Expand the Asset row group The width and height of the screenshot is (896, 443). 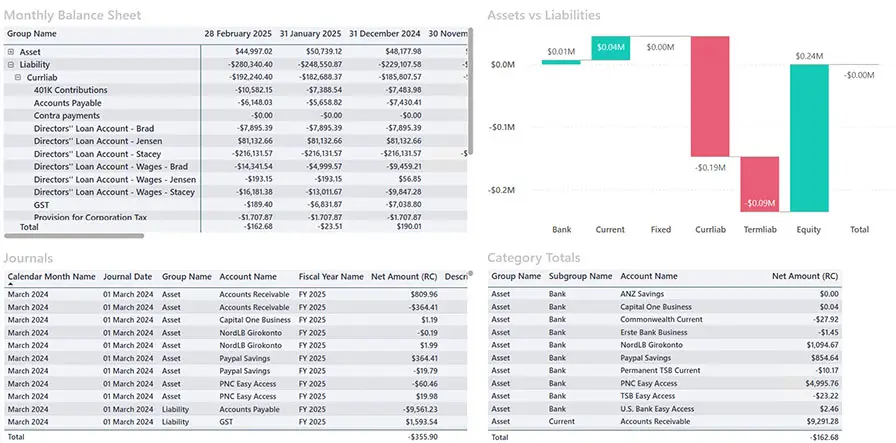(11, 51)
